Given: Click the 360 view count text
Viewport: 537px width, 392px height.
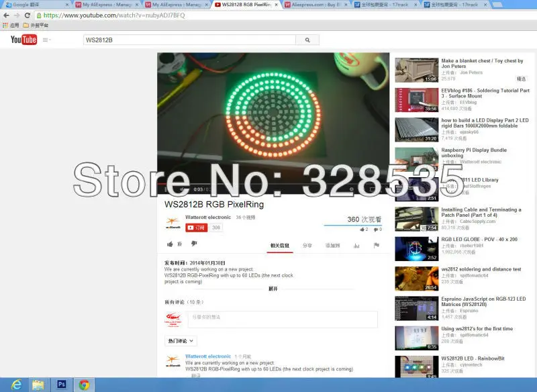Looking at the screenshot, I should point(364,219).
